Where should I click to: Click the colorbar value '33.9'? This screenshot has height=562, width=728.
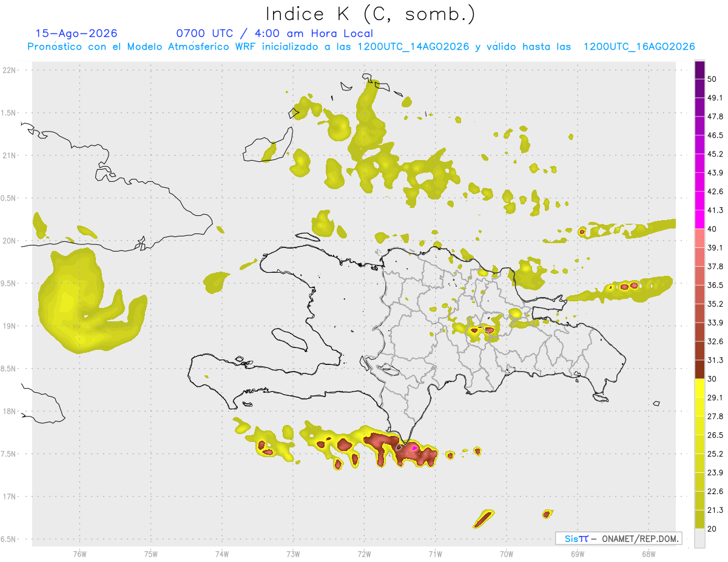[715, 323]
